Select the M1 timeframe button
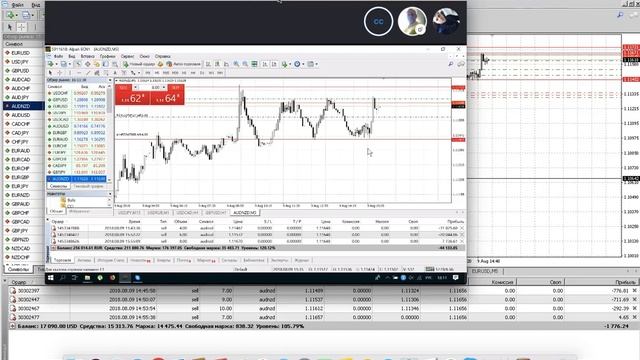Screen dimensions: 640x360 click(x=148, y=73)
